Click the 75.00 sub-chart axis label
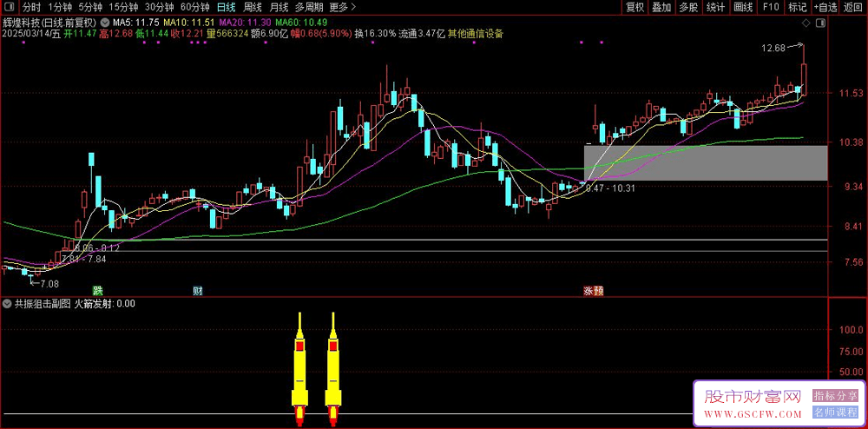 [x=852, y=352]
